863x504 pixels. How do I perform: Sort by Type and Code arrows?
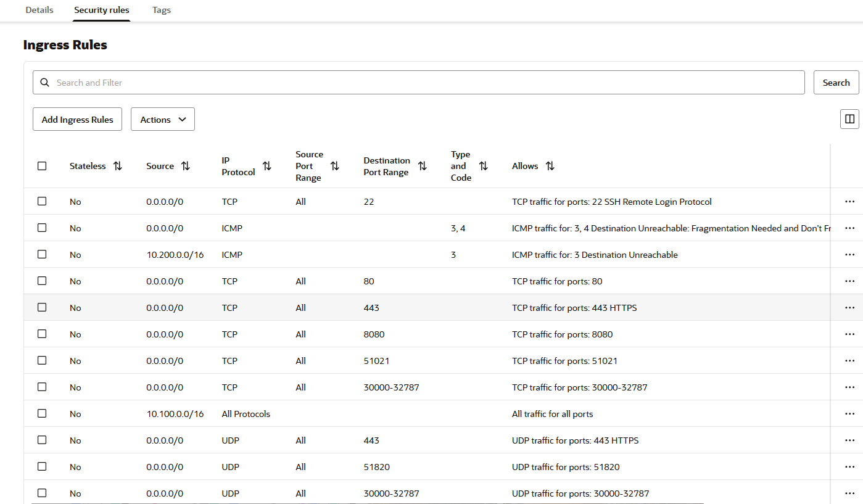pyautogui.click(x=484, y=166)
